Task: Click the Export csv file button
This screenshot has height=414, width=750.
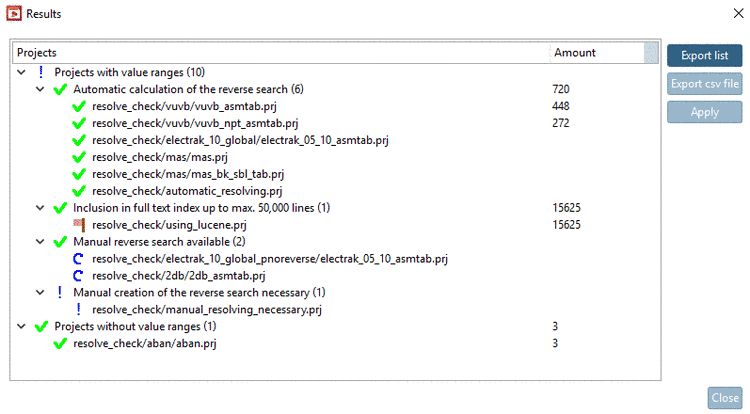Action: (704, 84)
